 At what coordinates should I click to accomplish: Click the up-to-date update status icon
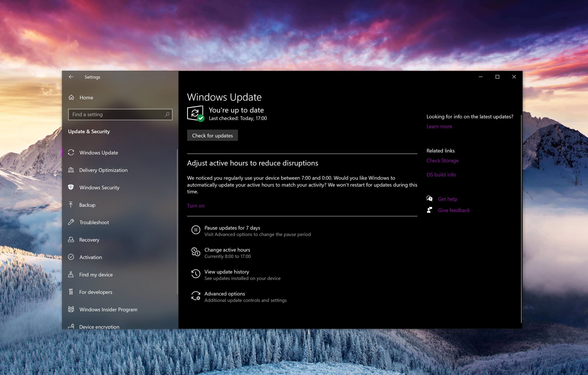[196, 113]
